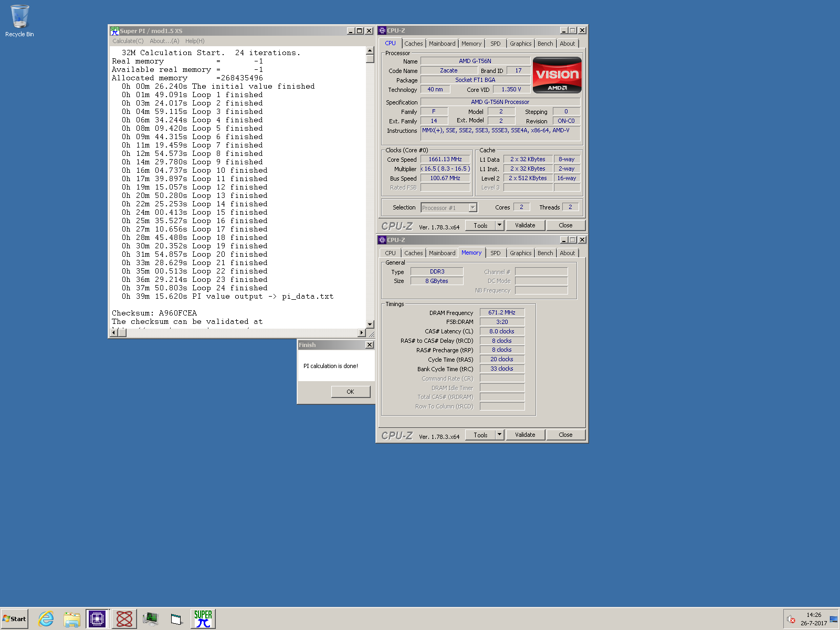The width and height of the screenshot is (840, 630).
Task: Click Super PI vertical scrollbar up arrow
Action: pyautogui.click(x=370, y=51)
